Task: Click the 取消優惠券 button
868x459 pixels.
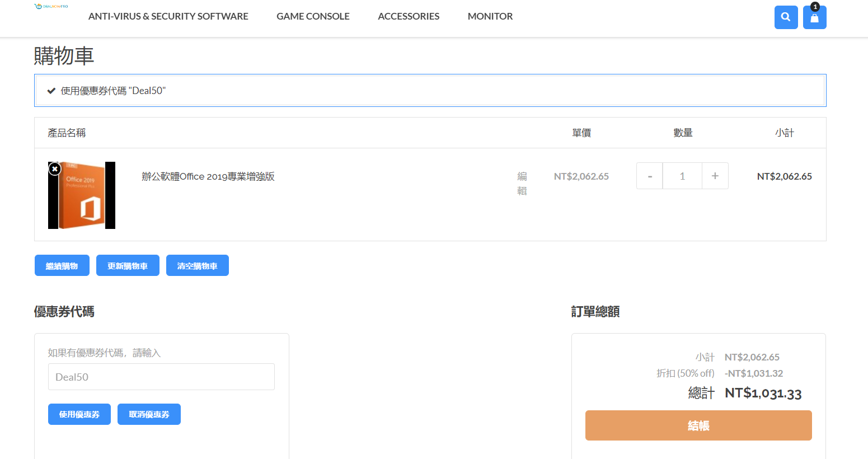Action: coord(149,414)
